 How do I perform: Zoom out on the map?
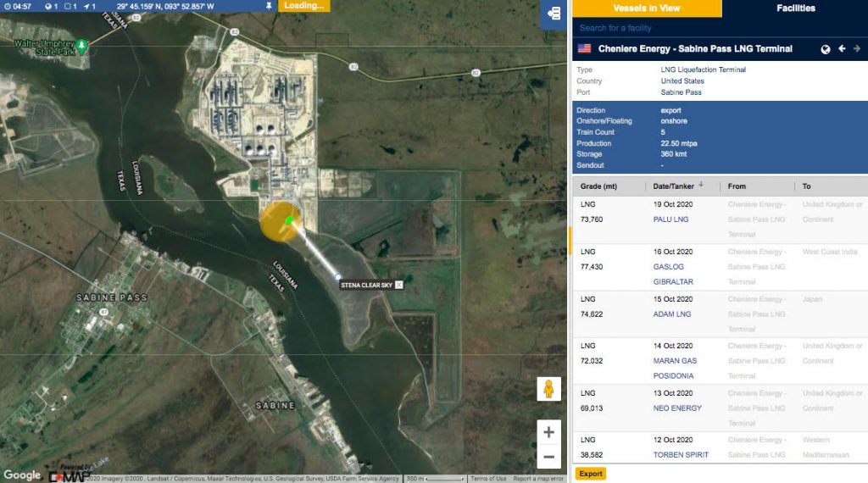[548, 457]
